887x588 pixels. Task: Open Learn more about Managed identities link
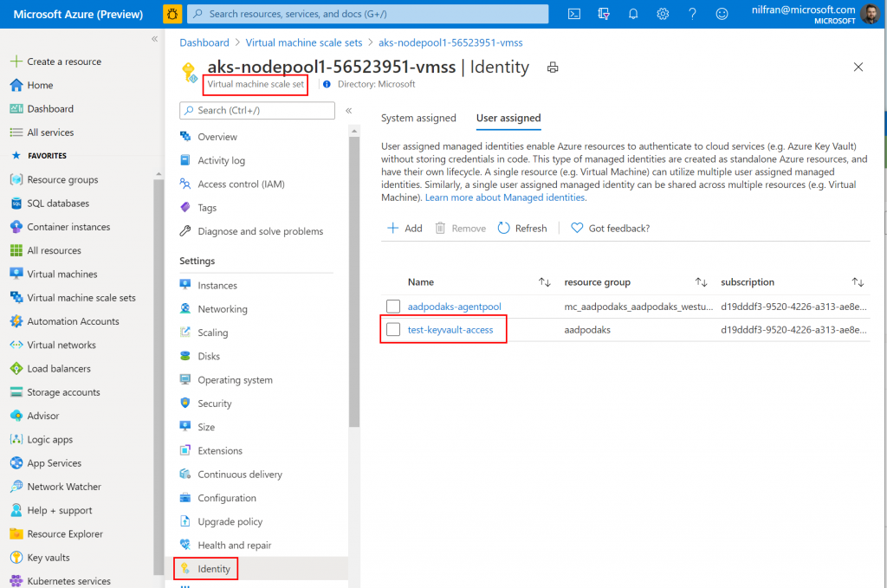506,197
